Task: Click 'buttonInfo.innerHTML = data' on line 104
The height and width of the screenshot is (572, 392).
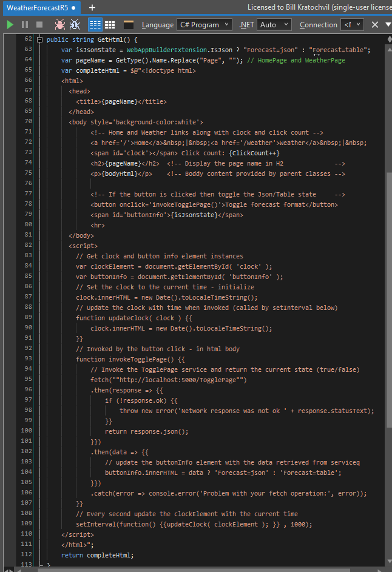Action: click(x=154, y=473)
